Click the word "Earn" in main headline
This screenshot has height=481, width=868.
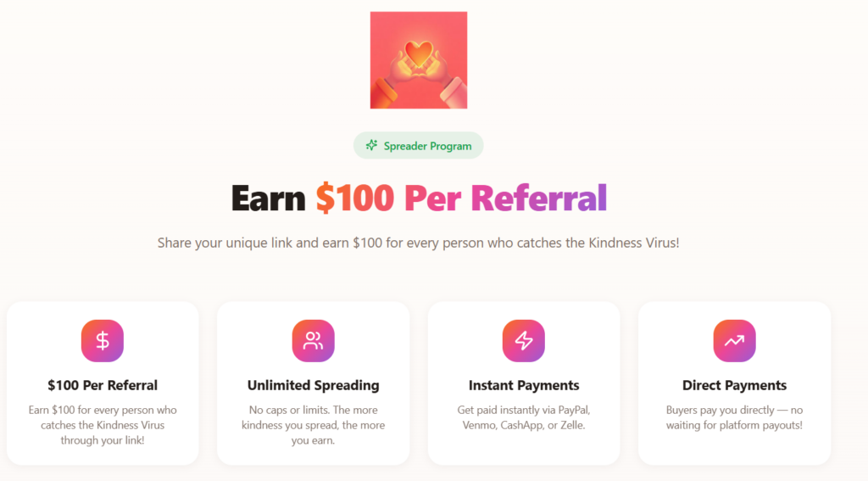(268, 198)
